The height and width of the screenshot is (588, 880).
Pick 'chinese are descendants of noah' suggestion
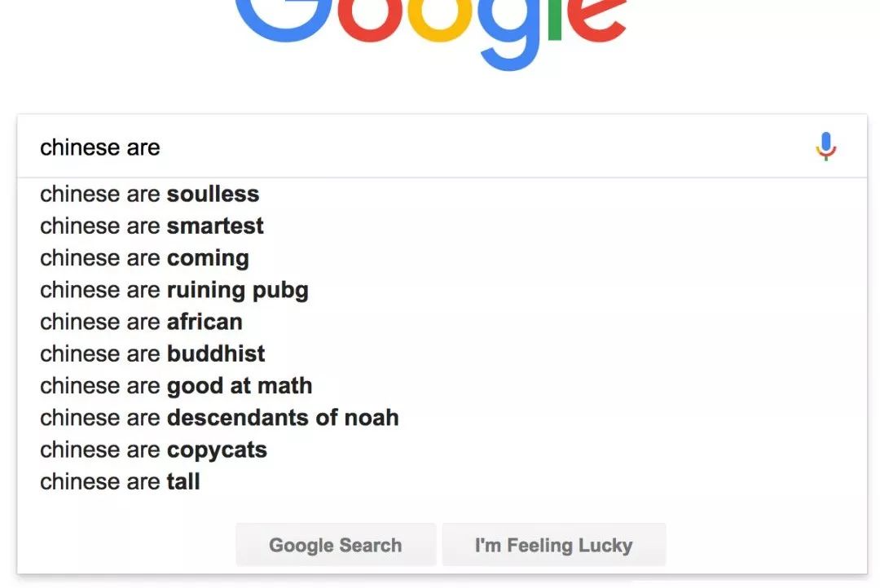coord(219,418)
